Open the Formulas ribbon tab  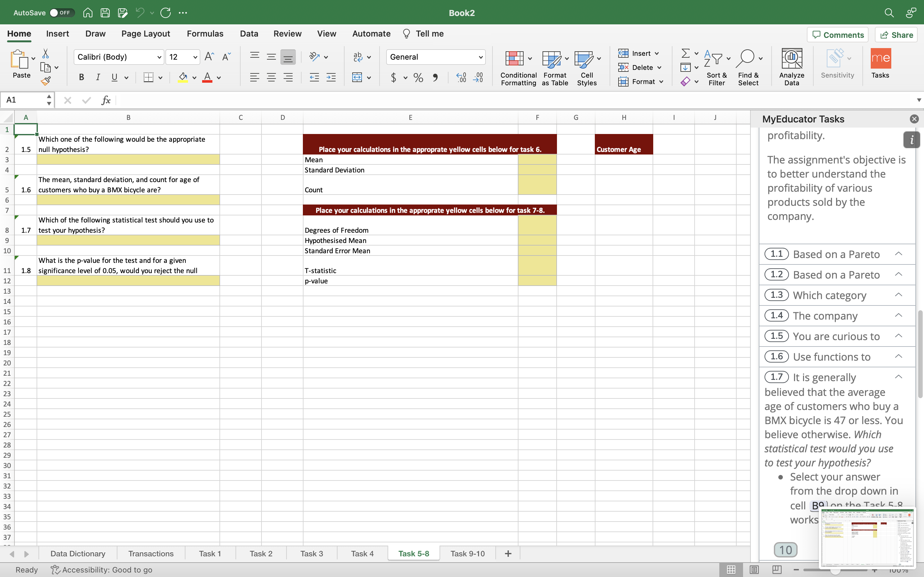205,34
